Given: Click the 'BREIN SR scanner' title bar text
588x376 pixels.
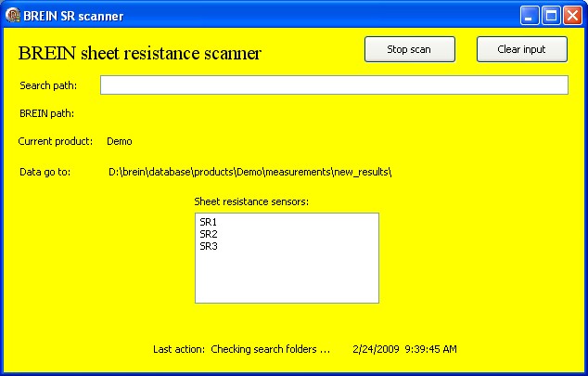Looking at the screenshot, I should pos(73,16).
